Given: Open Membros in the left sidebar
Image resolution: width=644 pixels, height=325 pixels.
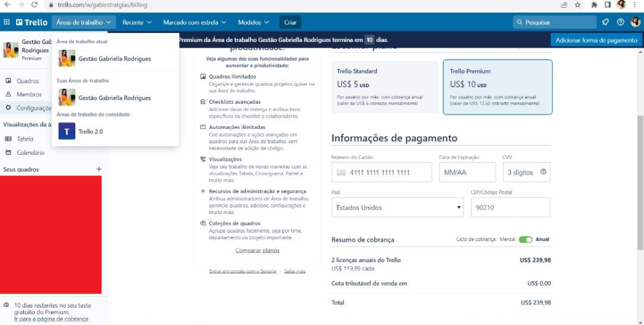Looking at the screenshot, I should (x=28, y=94).
